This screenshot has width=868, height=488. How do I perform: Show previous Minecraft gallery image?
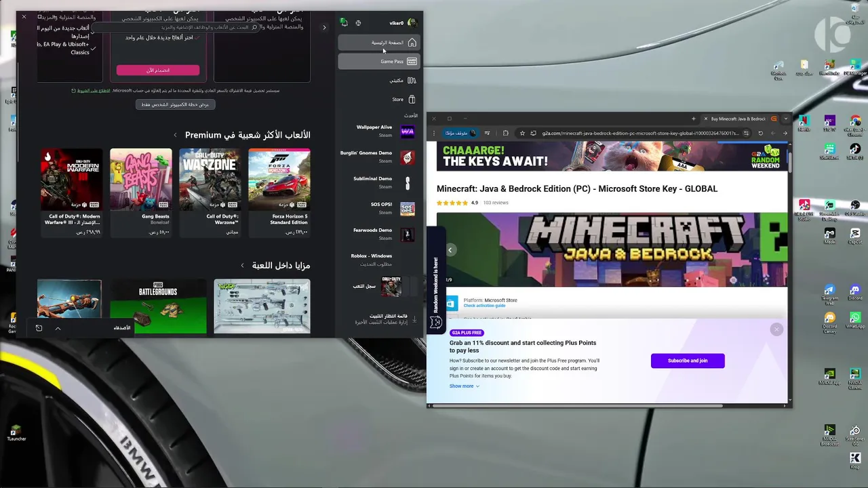click(450, 250)
